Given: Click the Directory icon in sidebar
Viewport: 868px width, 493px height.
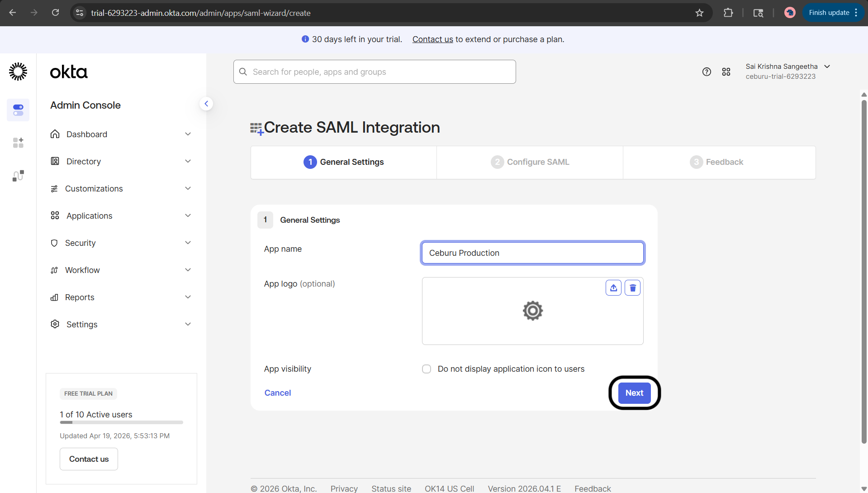Looking at the screenshot, I should [55, 161].
